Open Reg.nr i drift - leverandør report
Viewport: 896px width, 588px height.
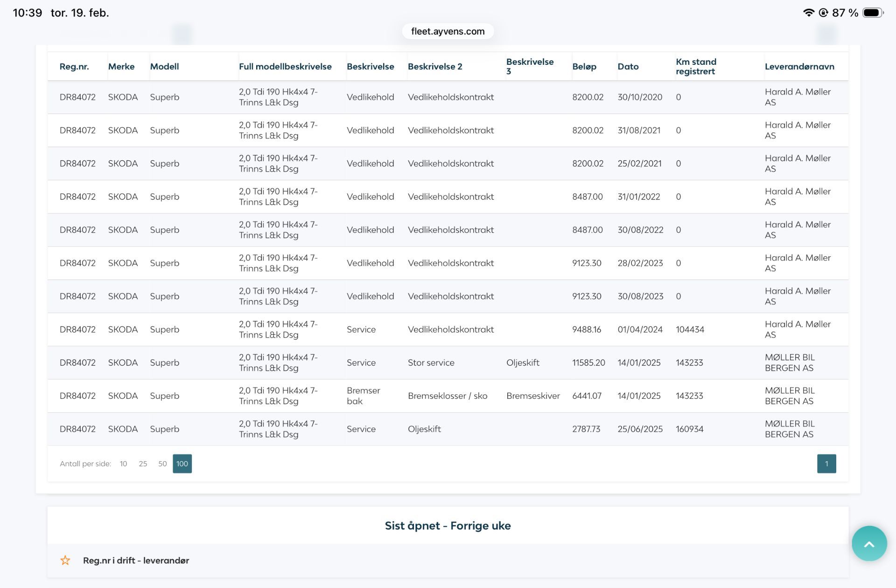pos(136,560)
